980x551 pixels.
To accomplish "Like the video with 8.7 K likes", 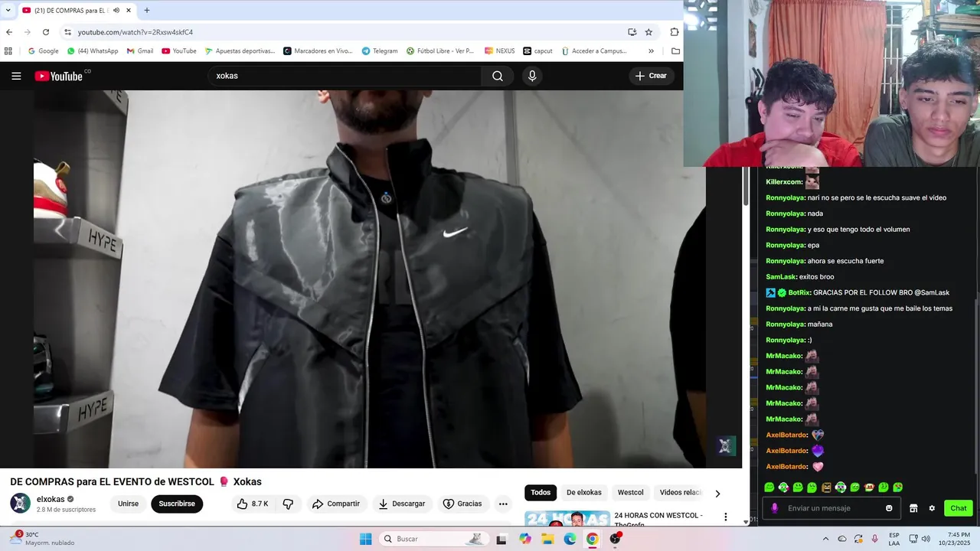I will click(x=253, y=504).
